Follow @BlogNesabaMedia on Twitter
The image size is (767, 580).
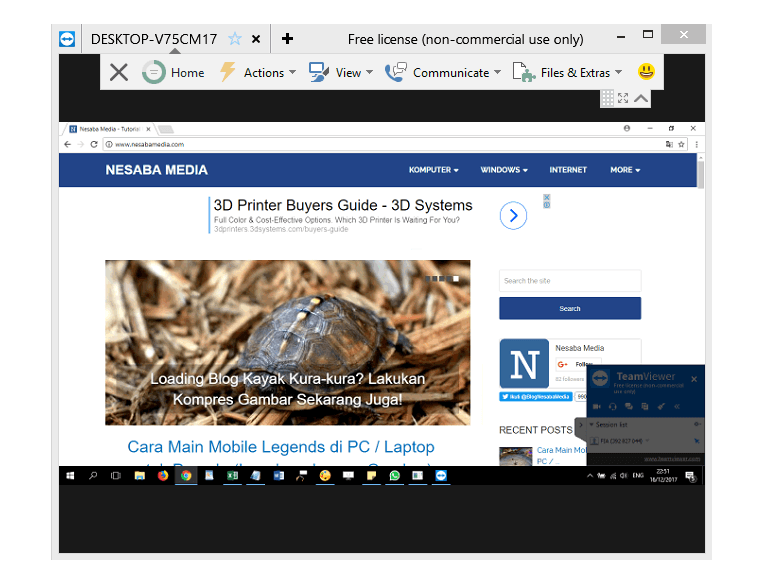[x=536, y=397]
